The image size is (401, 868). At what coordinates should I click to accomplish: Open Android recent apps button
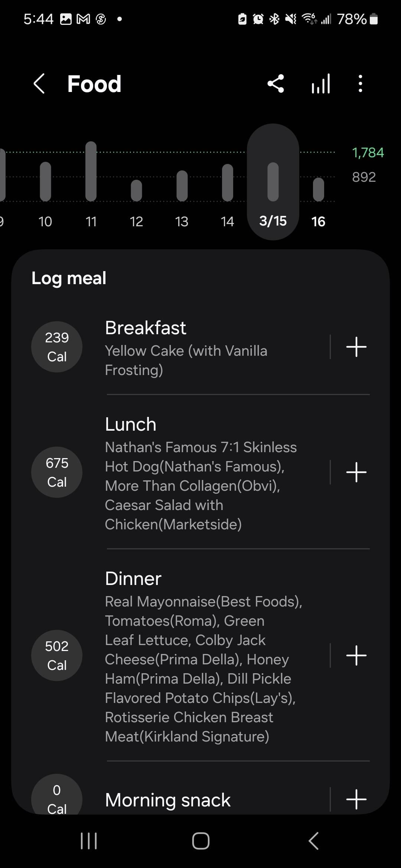pos(89,841)
